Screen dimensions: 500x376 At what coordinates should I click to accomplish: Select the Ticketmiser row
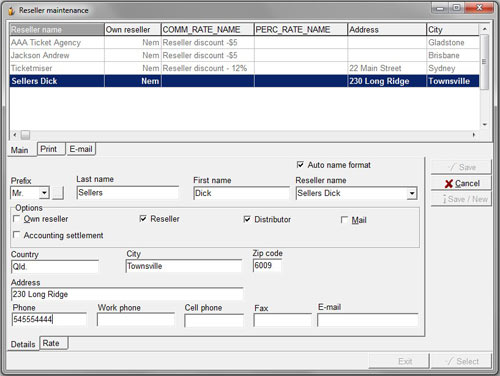click(244, 68)
